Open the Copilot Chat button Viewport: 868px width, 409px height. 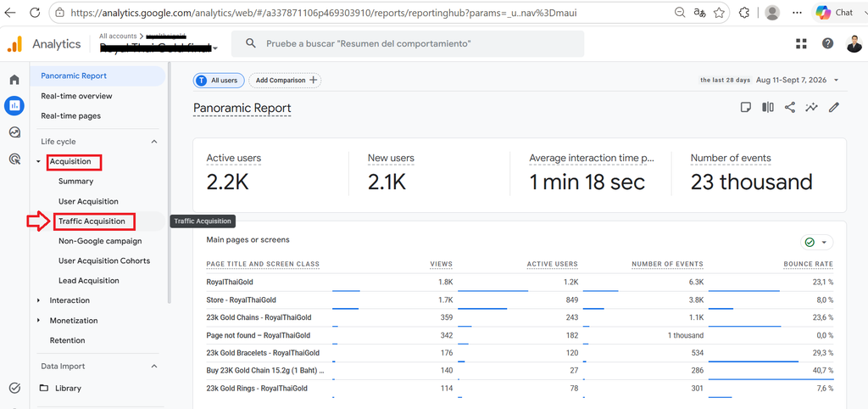(x=836, y=12)
